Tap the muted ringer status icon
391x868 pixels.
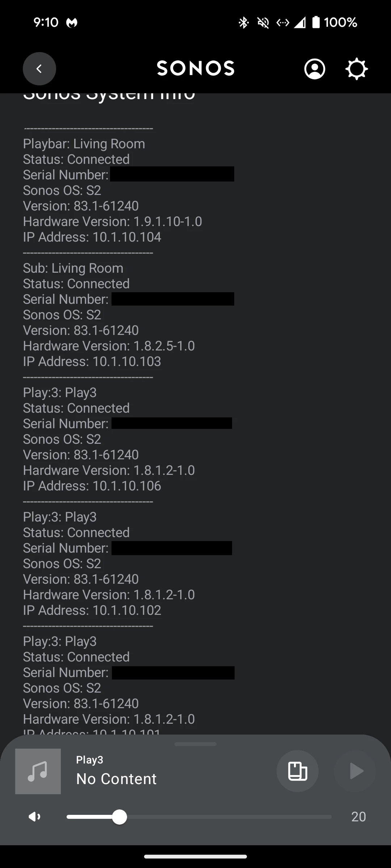263,23
